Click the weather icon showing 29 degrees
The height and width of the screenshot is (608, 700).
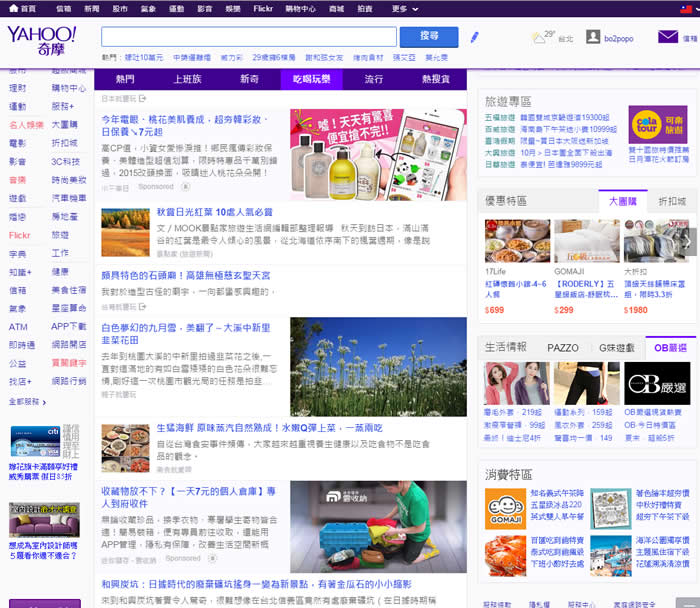point(537,37)
